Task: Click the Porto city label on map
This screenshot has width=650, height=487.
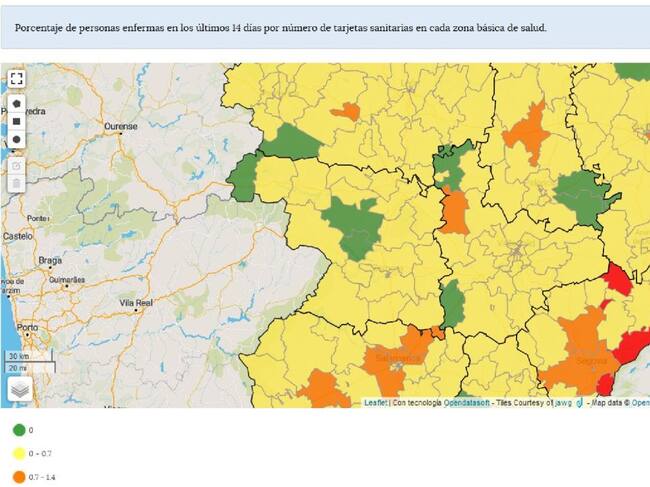Action: (27, 327)
